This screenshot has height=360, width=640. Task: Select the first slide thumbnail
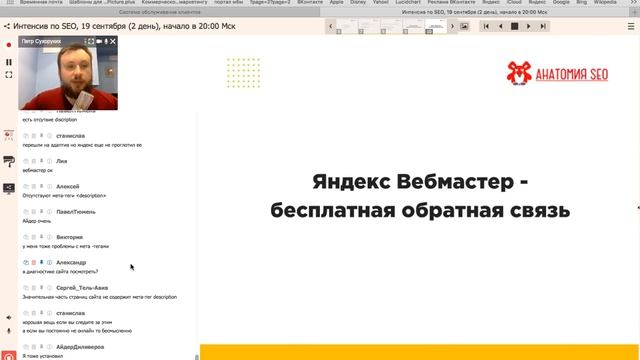point(347,26)
